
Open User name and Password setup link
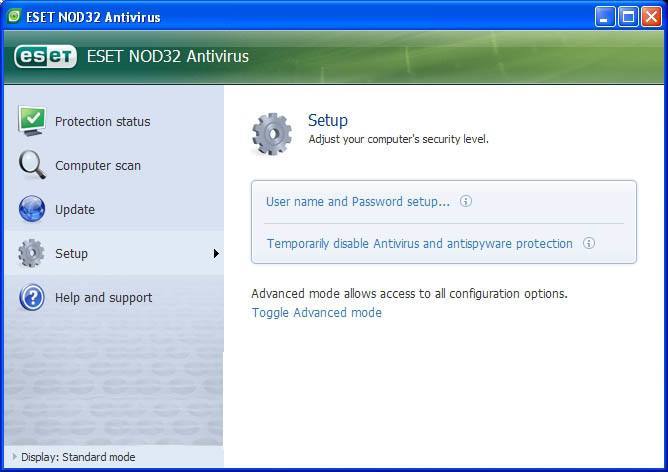[358, 201]
